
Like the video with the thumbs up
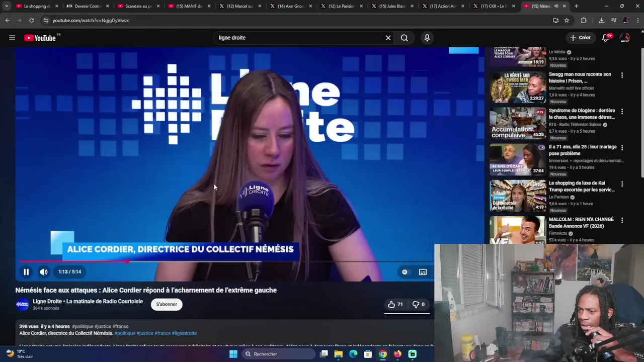(395, 304)
